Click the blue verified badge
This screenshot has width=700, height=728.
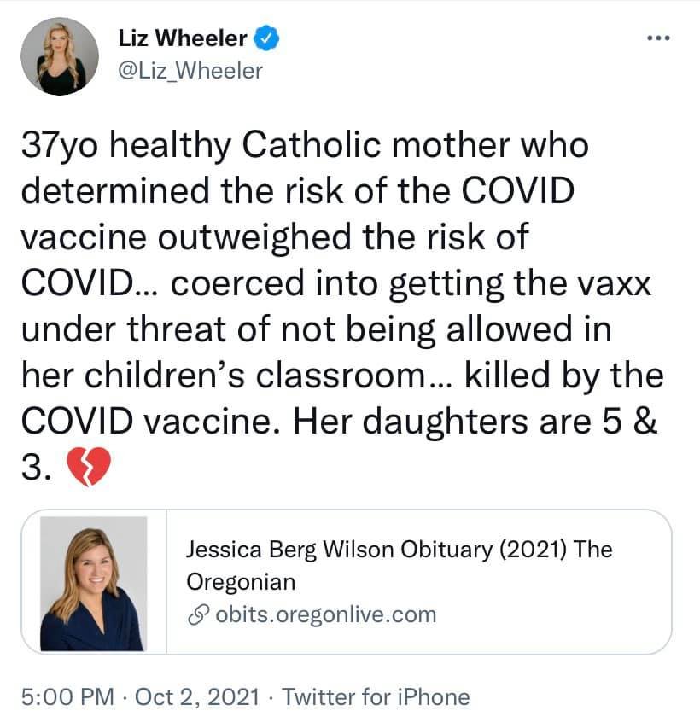(x=265, y=38)
